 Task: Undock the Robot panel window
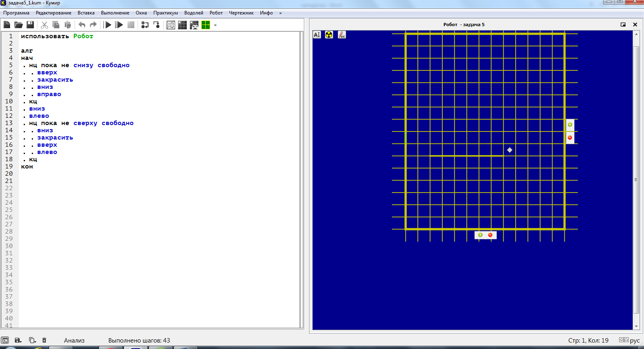[623, 25]
